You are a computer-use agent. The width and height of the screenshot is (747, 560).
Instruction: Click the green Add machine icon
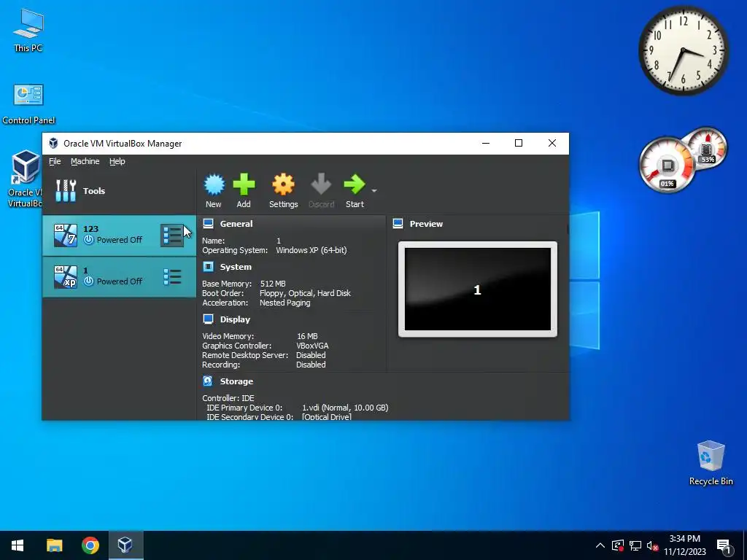click(244, 184)
